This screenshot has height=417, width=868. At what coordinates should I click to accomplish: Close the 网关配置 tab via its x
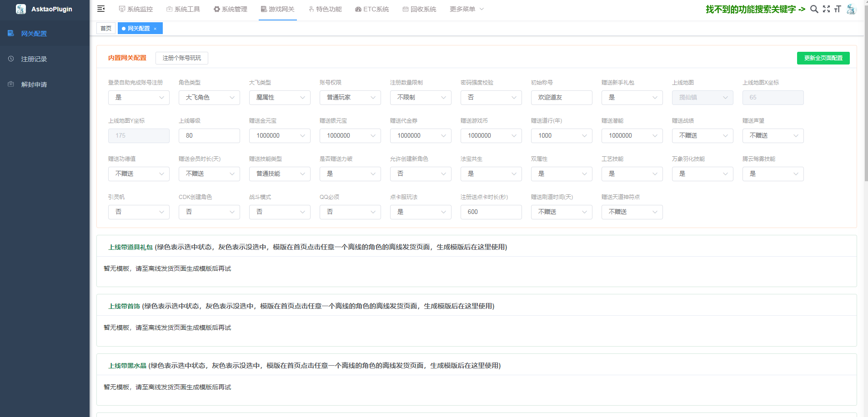pos(155,29)
